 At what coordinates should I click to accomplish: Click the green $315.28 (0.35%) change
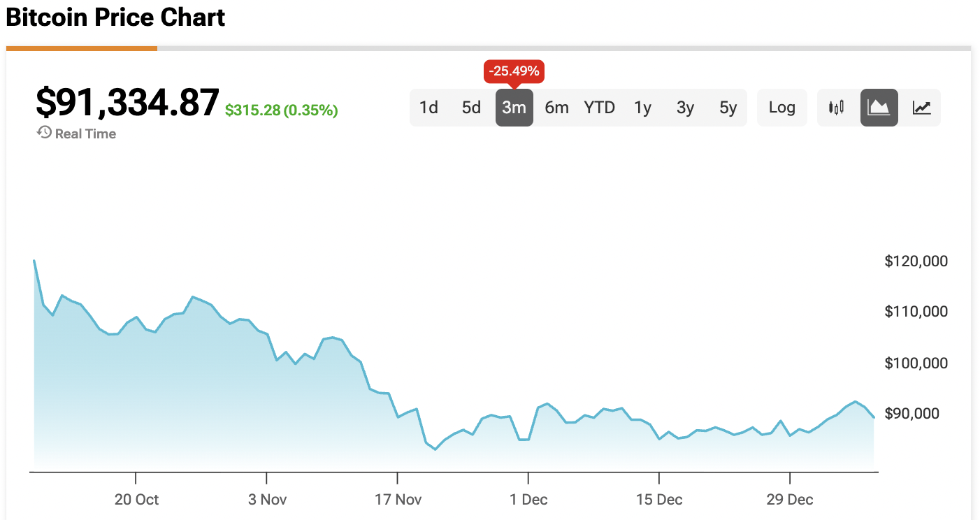click(281, 110)
